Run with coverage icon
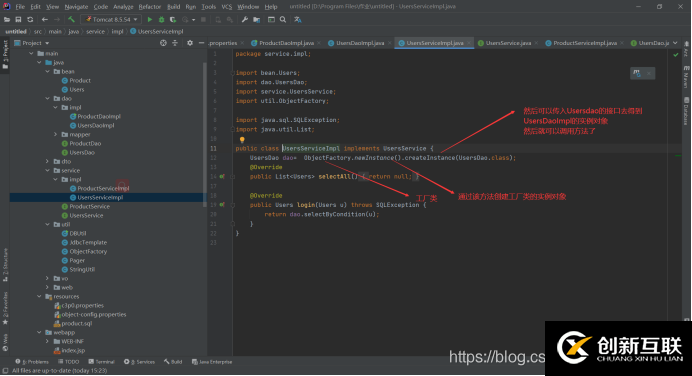Image resolution: width=692 pixels, height=376 pixels. click(x=173, y=19)
